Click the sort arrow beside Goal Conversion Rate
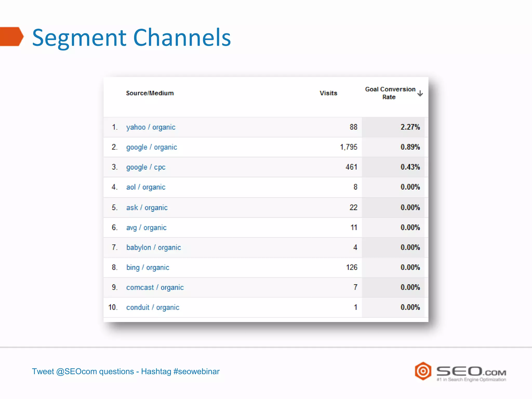The image size is (532, 399). click(420, 93)
